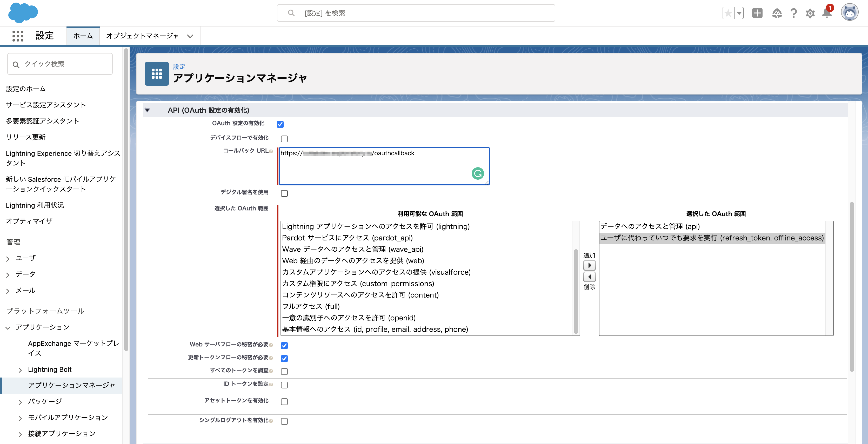Focus the クイック検索 sidebar input
The image size is (868, 444).
coord(60,64)
